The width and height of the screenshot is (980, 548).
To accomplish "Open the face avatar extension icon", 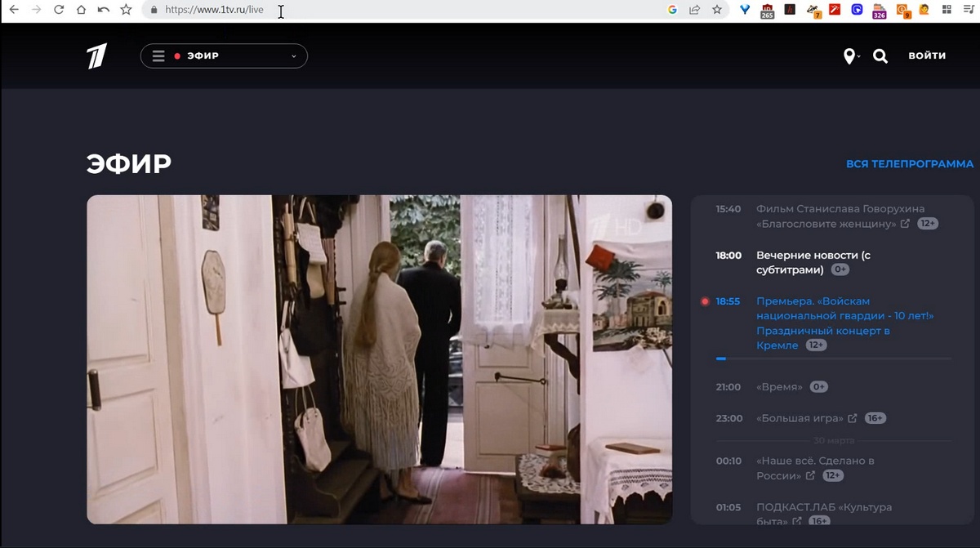I will [924, 10].
